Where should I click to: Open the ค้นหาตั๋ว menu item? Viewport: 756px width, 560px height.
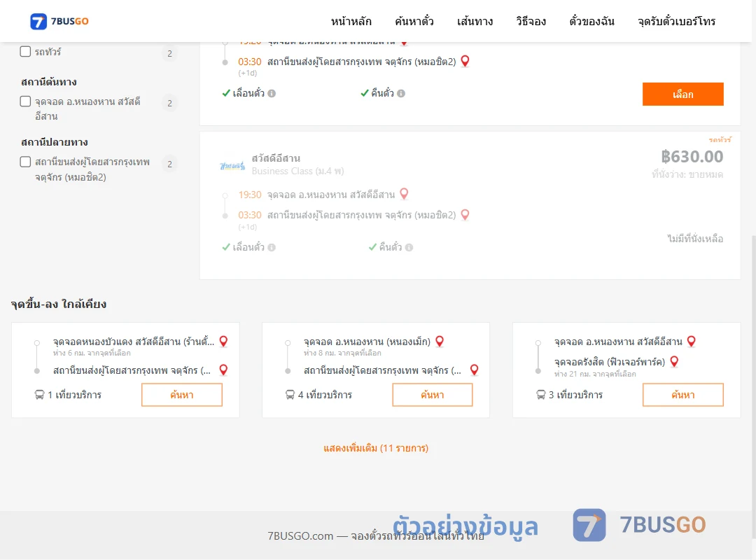point(414,21)
